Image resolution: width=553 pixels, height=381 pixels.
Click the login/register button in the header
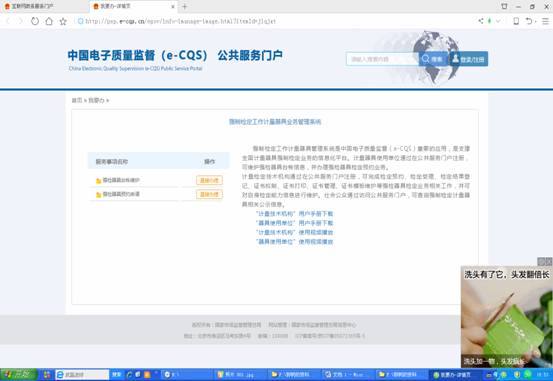tap(468, 59)
